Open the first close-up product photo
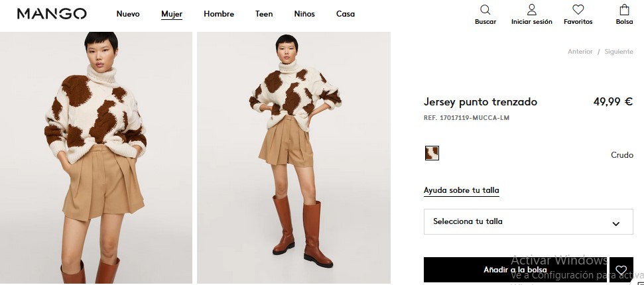 click(96, 158)
